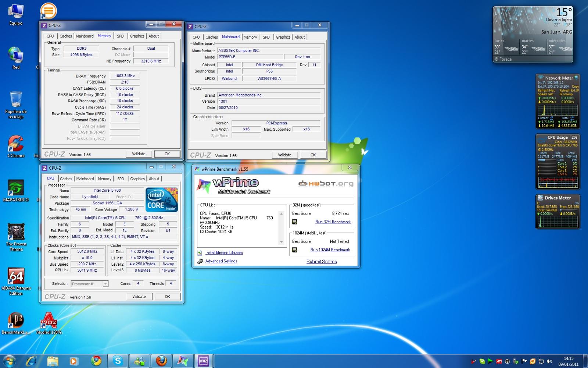This screenshot has width=588, height=368.
Task: Open the BenchMarkLa... desktop shortcut
Action: tap(16, 323)
